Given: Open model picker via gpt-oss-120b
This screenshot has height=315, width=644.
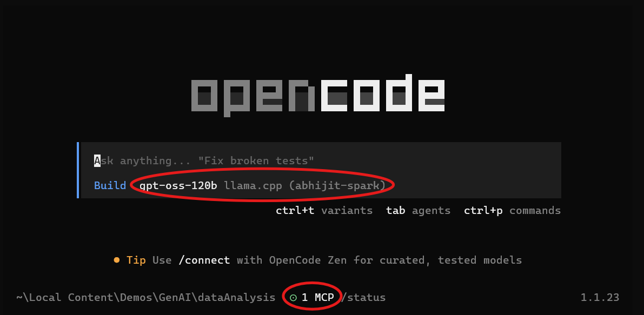Looking at the screenshot, I should pyautogui.click(x=178, y=186).
